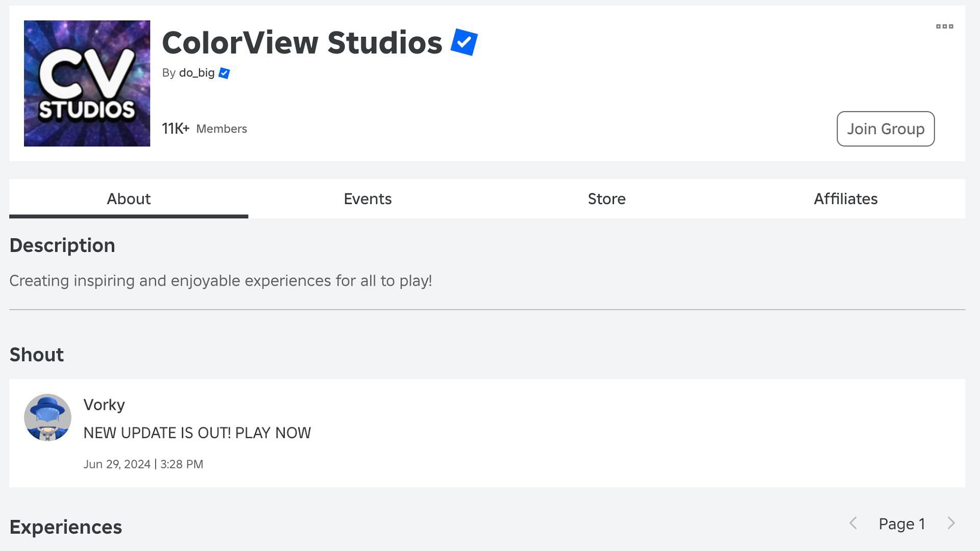Click the CV Studios group logo
This screenshot has height=551, width=980.
(87, 83)
